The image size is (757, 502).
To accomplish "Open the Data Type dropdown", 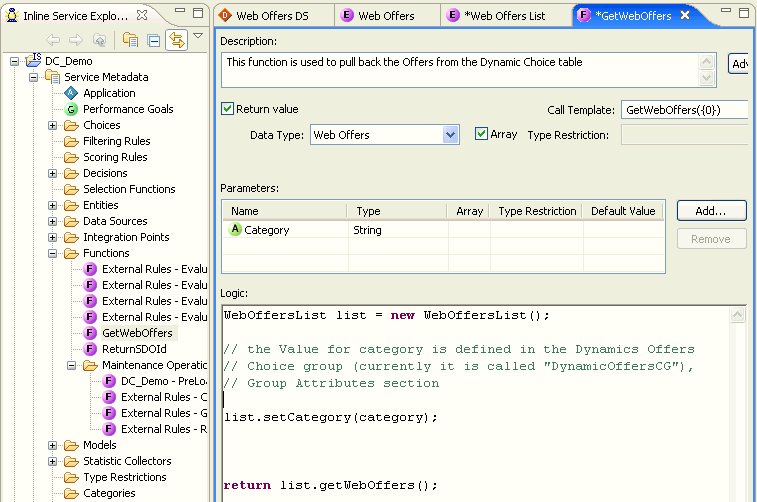I will [x=450, y=135].
